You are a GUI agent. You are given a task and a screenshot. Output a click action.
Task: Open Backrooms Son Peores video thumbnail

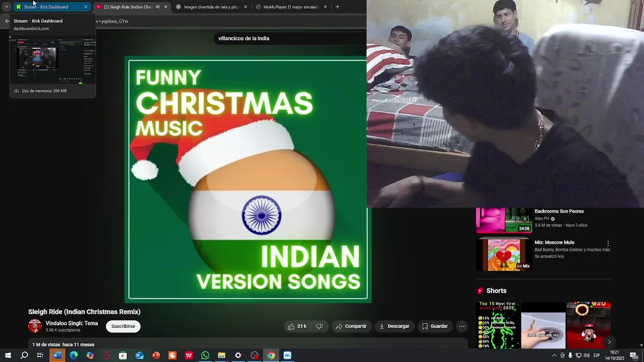(x=504, y=220)
